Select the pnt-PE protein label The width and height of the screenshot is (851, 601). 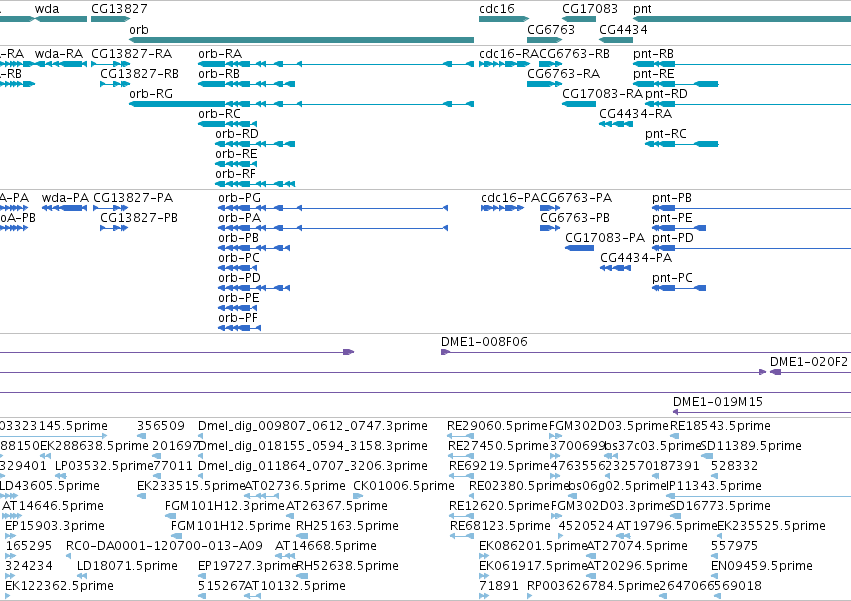pyautogui.click(x=672, y=218)
